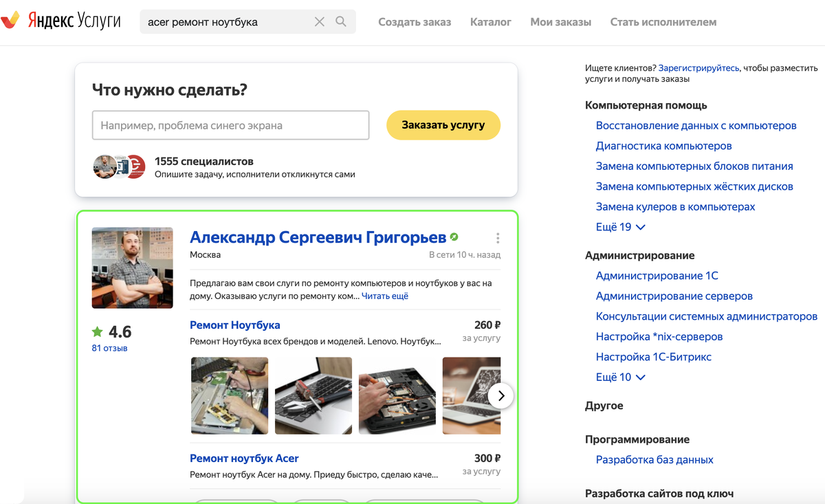Screen dimensions: 825x504
Task: Click the Москва location text
Action: 206,254
